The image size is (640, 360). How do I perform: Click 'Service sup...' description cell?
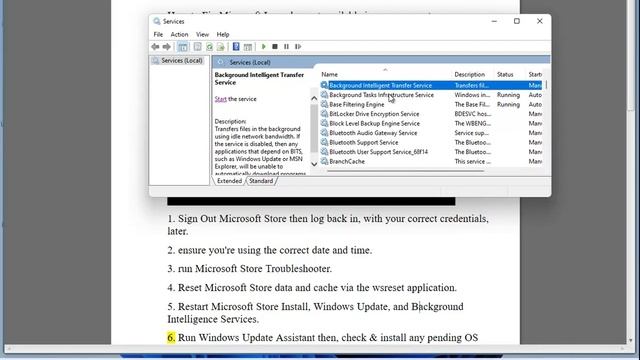pyautogui.click(x=471, y=133)
